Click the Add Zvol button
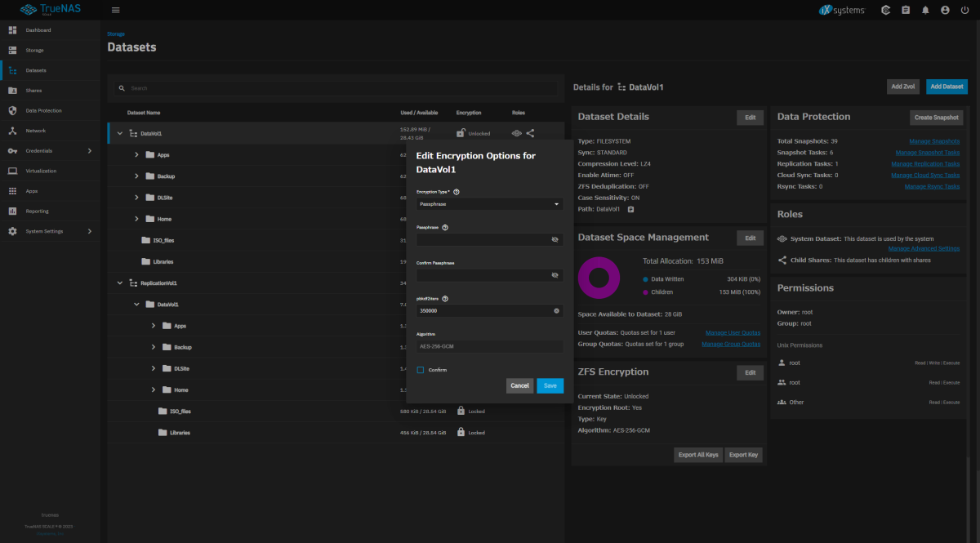980x543 pixels. [903, 87]
